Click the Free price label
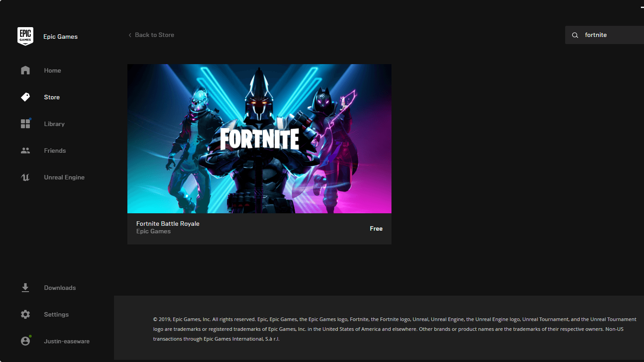Viewport: 644px width, 362px height. pyautogui.click(x=376, y=228)
